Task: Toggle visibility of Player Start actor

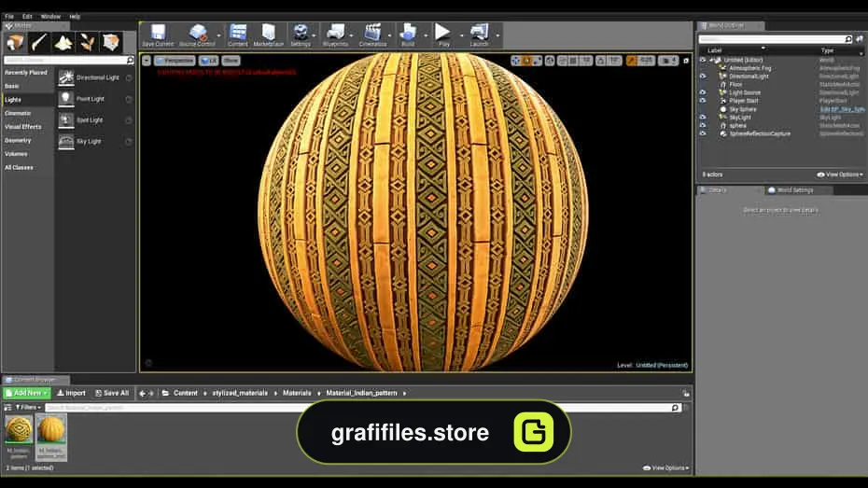Action: [703, 101]
